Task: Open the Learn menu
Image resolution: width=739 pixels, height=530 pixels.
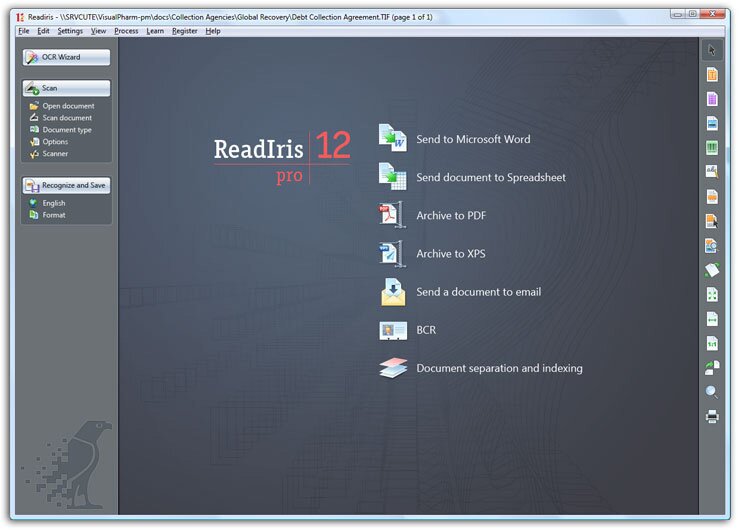Action: (x=155, y=31)
